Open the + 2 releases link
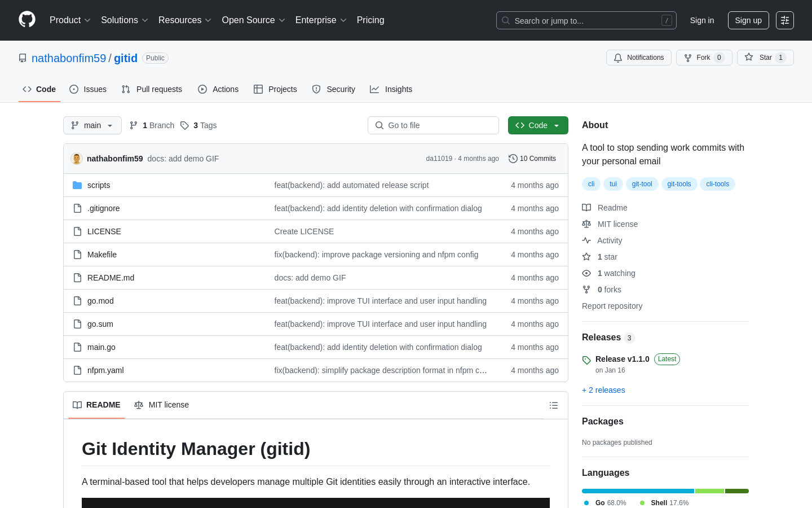 click(603, 390)
